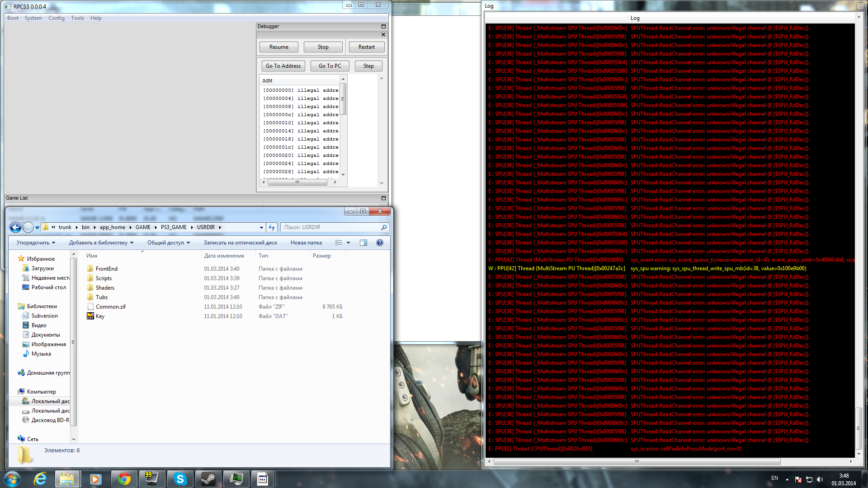The image size is (868, 488).
Task: Open the Explorer help question mark icon
Action: tap(380, 243)
